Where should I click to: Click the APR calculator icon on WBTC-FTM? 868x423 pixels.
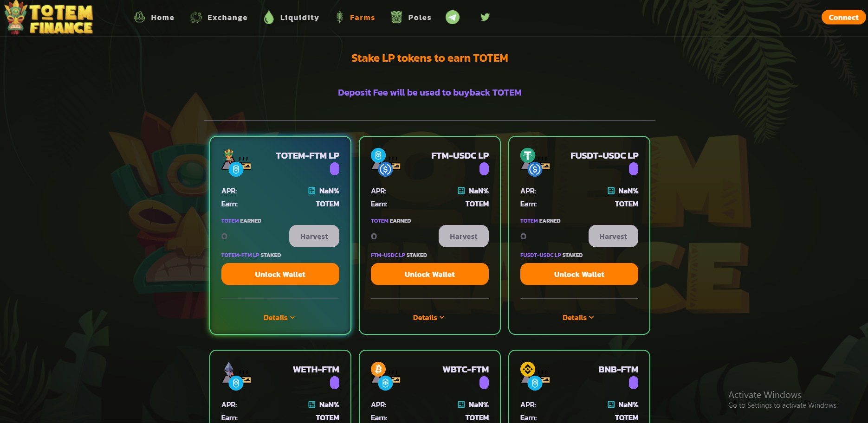[x=461, y=404]
